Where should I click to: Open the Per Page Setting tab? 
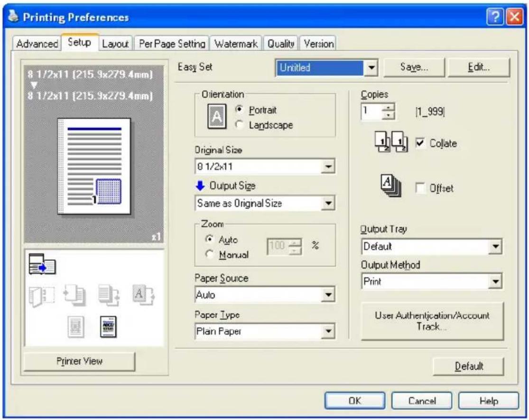coord(172,44)
